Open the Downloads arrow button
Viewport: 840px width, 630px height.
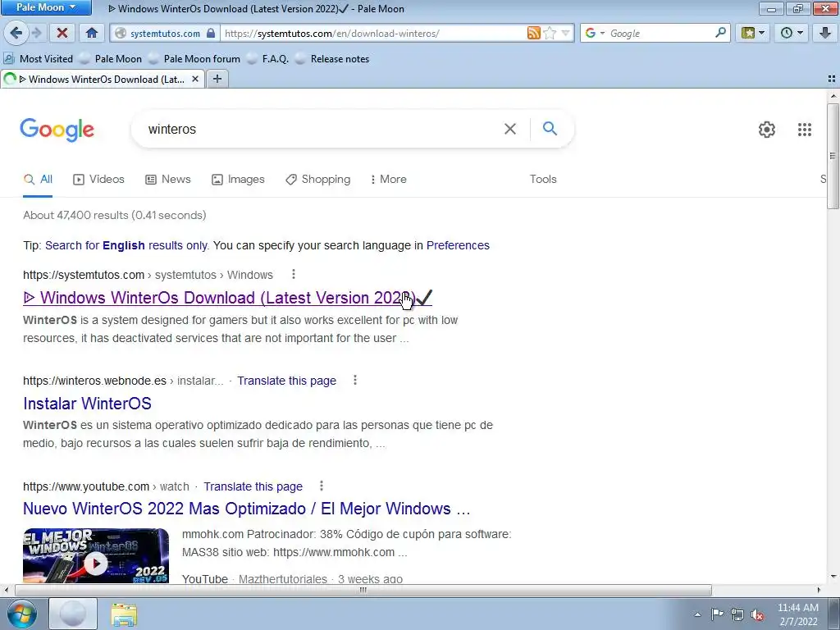pyautogui.click(x=825, y=33)
